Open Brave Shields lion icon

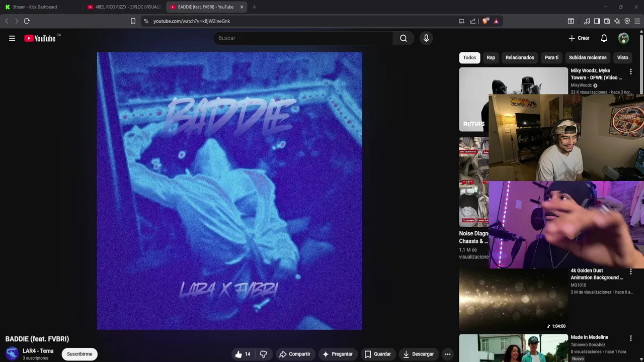(x=486, y=21)
